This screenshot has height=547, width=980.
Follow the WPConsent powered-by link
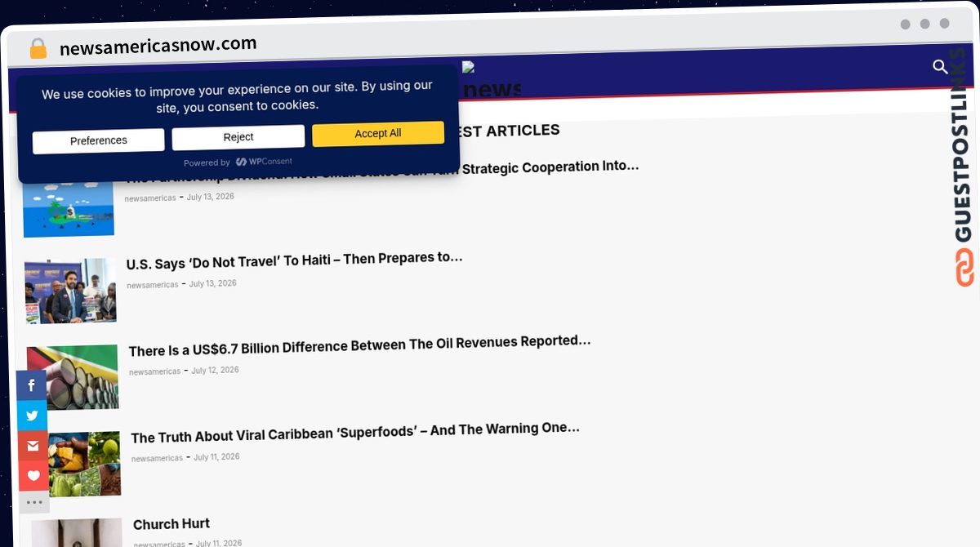click(264, 162)
